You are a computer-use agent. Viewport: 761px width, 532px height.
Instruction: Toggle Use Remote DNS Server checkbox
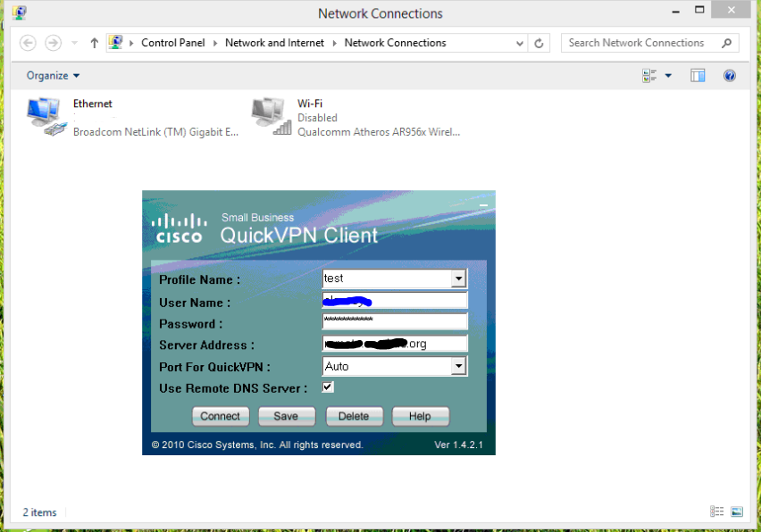point(328,387)
